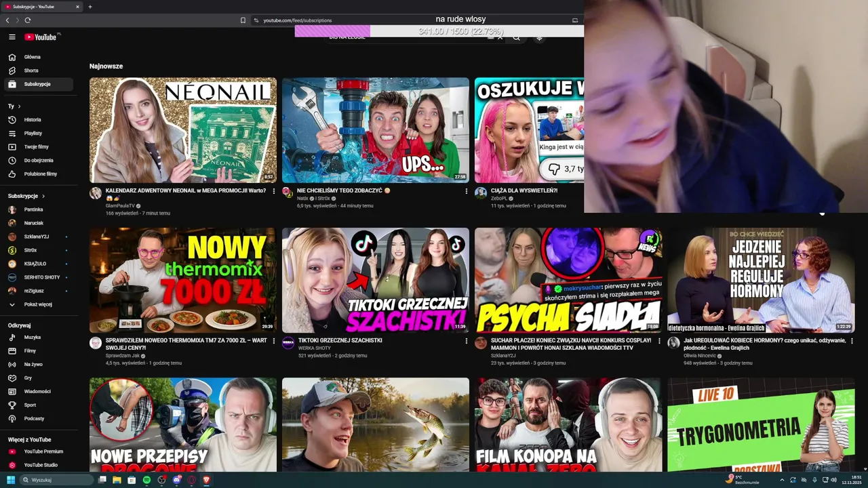The image size is (868, 488).
Task: Open Pantinka channel subscription
Action: coord(40,209)
